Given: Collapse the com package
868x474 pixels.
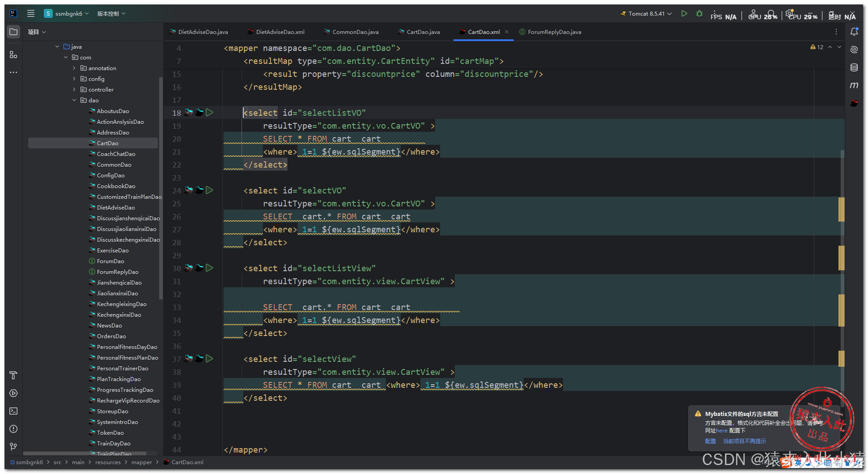Looking at the screenshot, I should (x=66, y=57).
